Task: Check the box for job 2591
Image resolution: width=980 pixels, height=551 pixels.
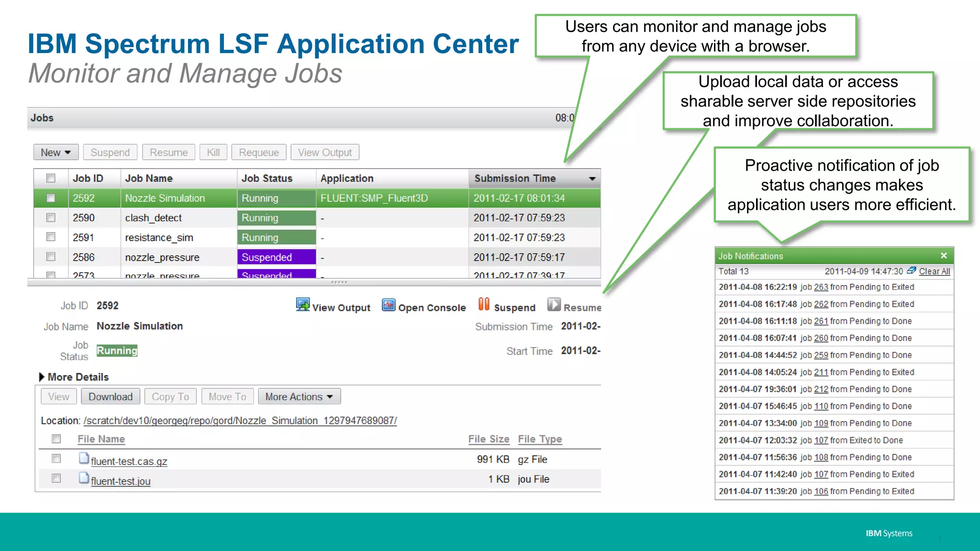Action: point(51,237)
